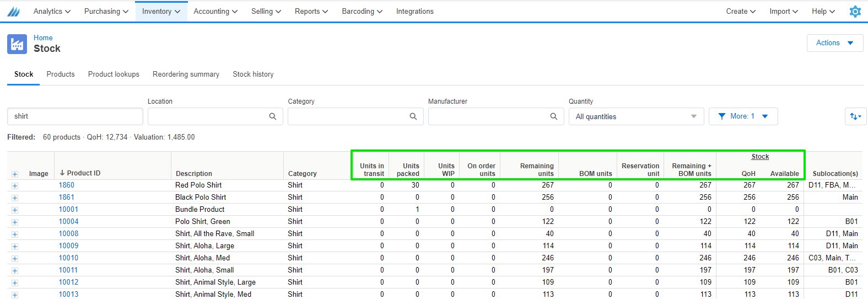Open product link 10008
The height and width of the screenshot is (299, 868).
(69, 233)
